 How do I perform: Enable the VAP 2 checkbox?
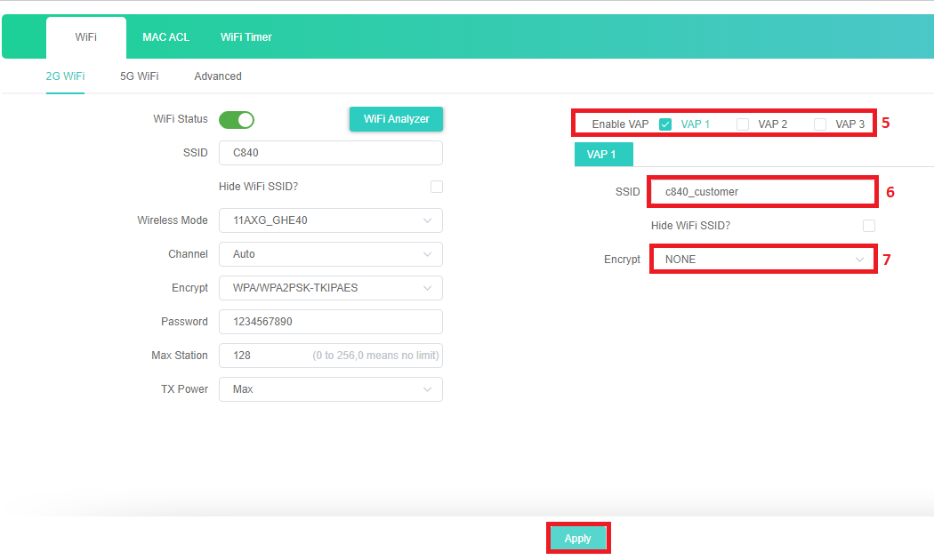[743, 124]
